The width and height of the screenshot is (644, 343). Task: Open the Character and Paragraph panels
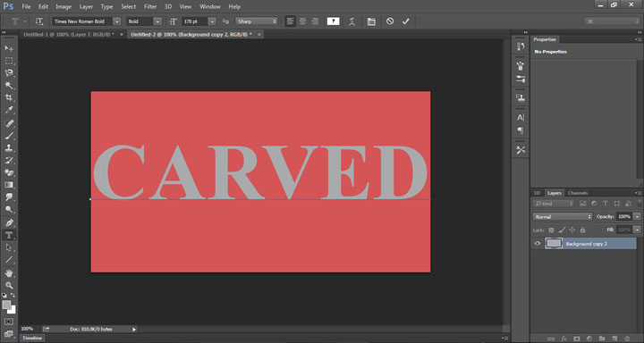[371, 21]
